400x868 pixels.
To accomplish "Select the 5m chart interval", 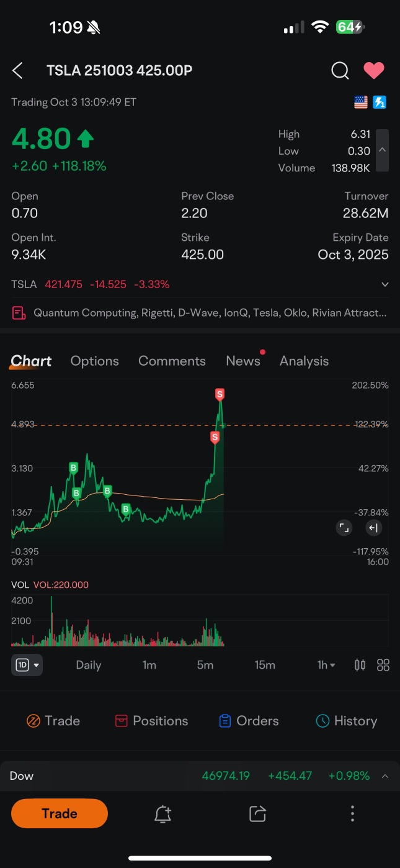I will 205,665.
